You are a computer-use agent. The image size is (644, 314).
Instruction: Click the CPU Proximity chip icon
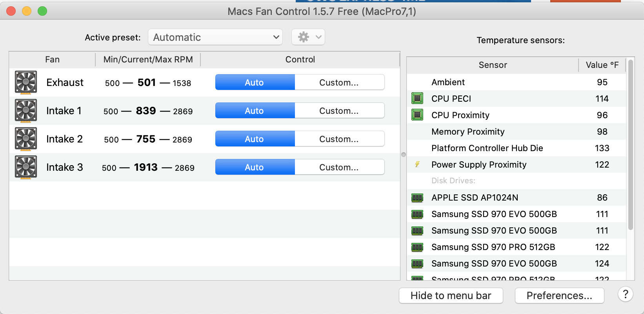[x=417, y=115]
